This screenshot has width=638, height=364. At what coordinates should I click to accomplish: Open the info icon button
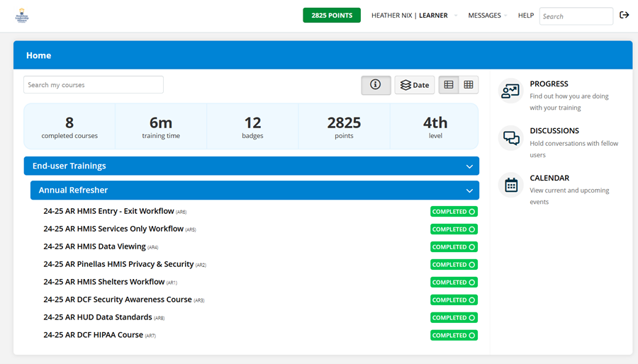click(376, 85)
